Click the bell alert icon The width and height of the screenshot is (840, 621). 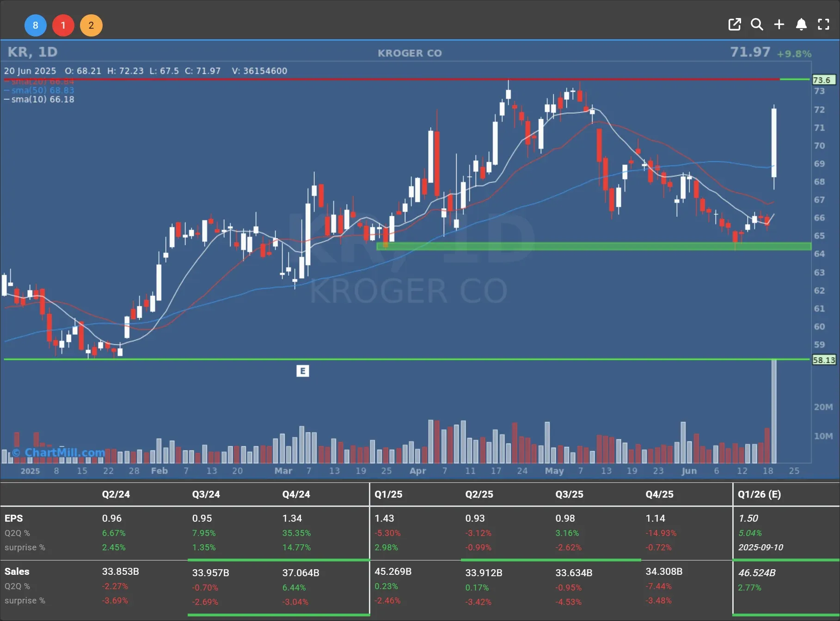tap(801, 24)
